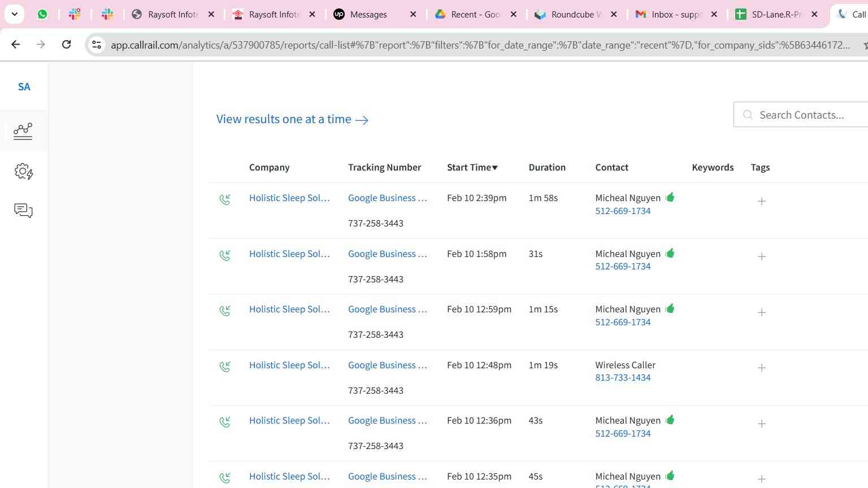Add a tag to the Feb 10 2:39pm call
868x488 pixels.
pos(762,201)
